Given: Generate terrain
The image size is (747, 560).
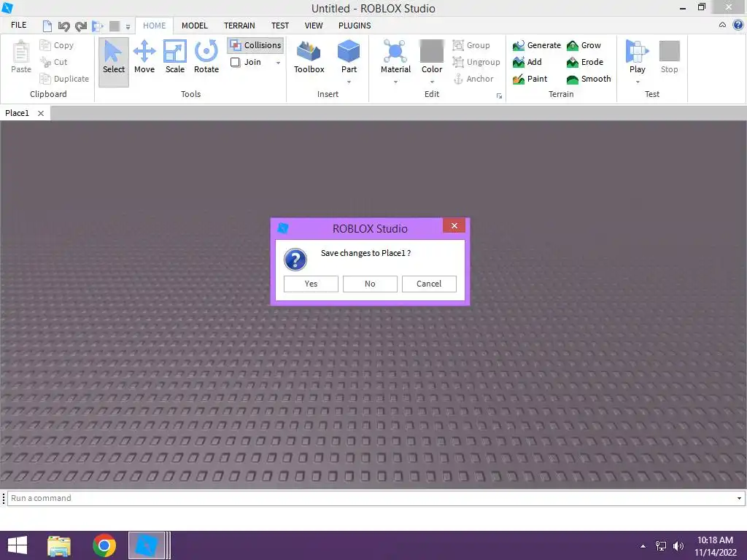Looking at the screenshot, I should point(536,45).
